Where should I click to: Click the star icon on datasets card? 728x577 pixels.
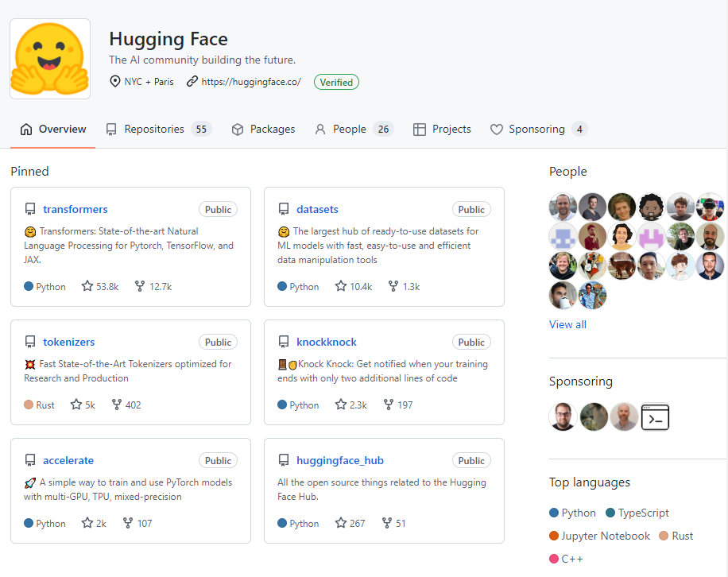click(341, 286)
